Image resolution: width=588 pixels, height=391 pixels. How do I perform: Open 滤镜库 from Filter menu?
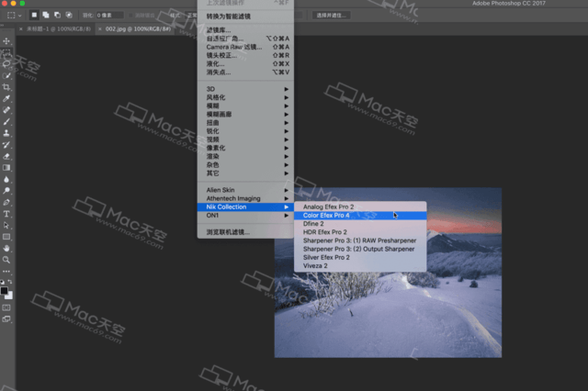click(x=245, y=30)
